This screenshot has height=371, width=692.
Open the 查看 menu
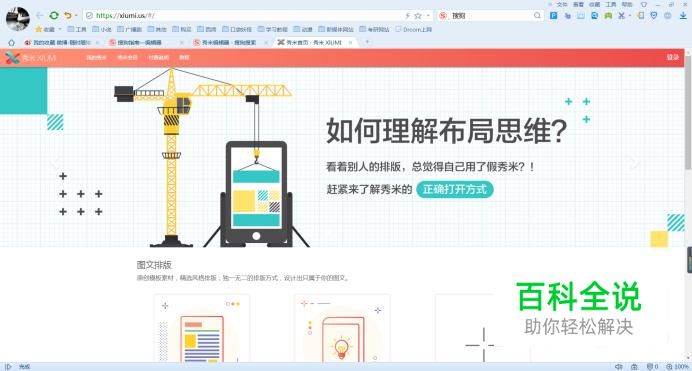pos(578,4)
